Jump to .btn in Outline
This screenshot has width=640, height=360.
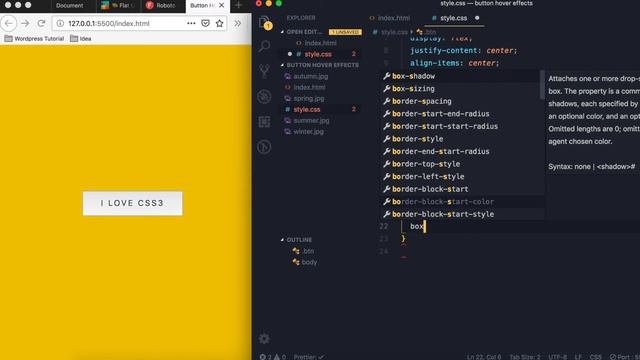point(304,251)
